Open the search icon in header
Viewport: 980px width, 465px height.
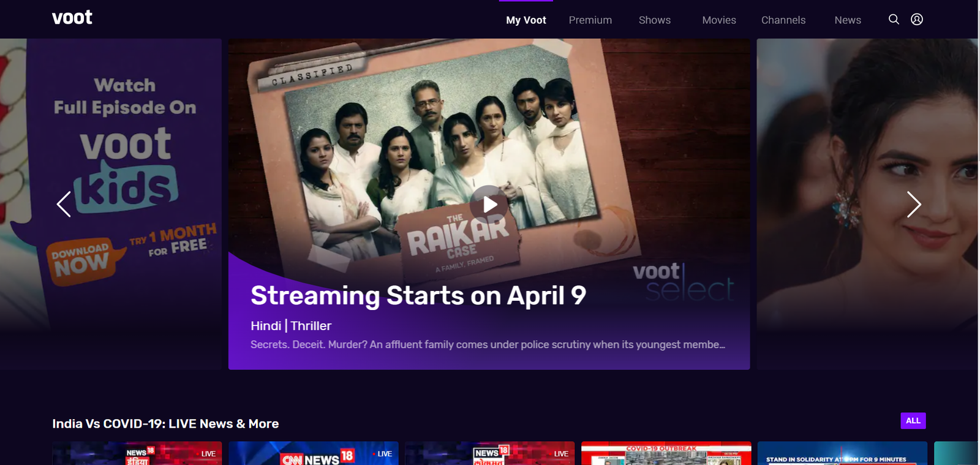[894, 20]
